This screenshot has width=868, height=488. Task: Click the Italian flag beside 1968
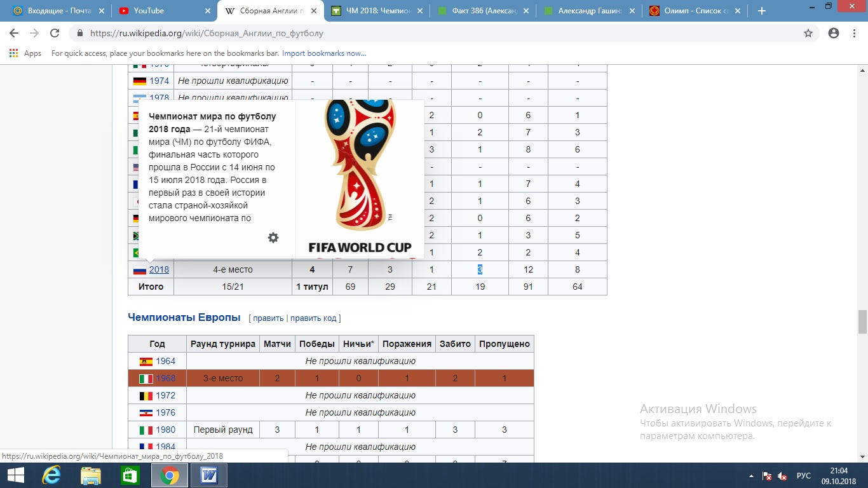tap(146, 379)
